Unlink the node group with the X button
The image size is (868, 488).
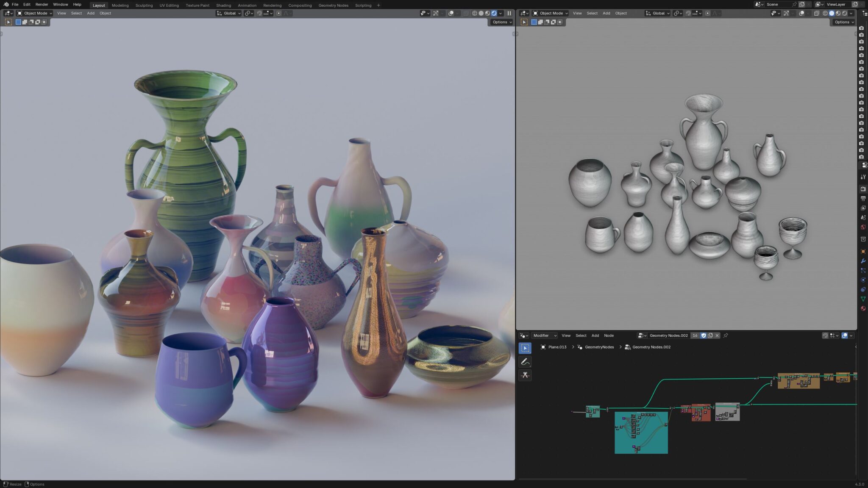pos(717,335)
